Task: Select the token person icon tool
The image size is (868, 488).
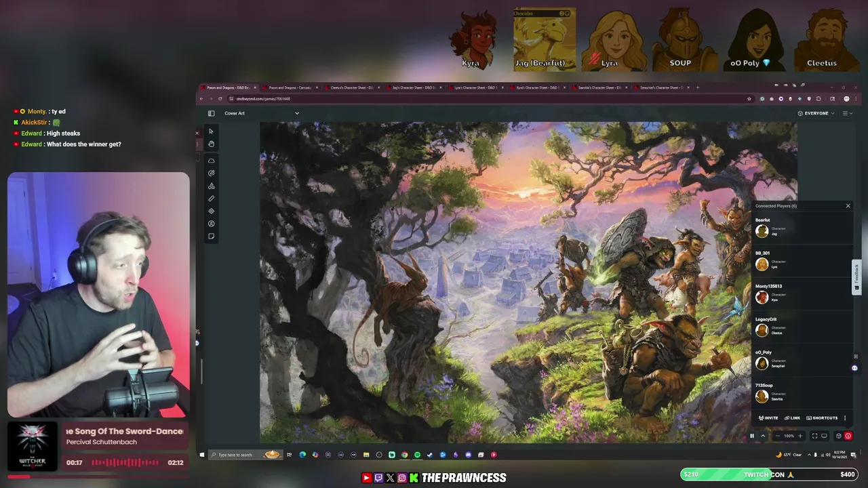Action: [211, 224]
